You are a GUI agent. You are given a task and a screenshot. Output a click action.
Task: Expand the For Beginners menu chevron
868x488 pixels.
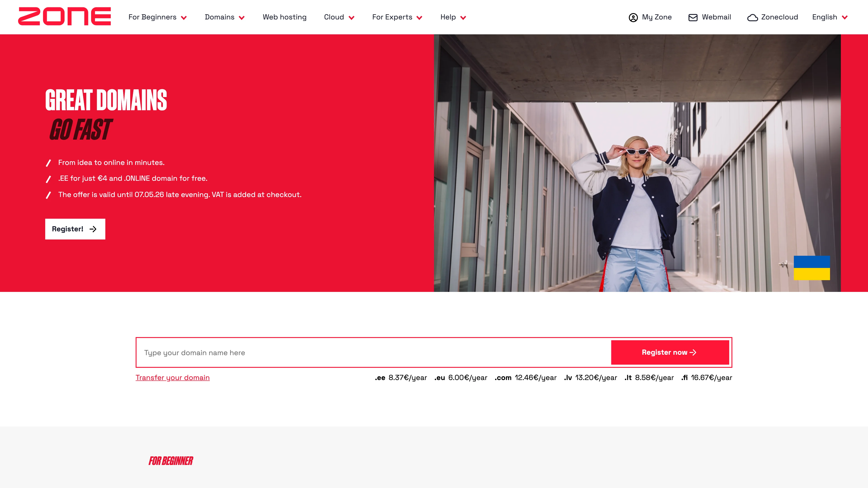pyautogui.click(x=184, y=18)
